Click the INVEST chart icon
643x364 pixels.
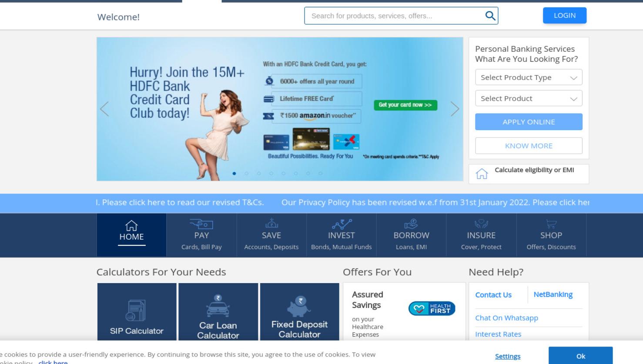click(342, 224)
